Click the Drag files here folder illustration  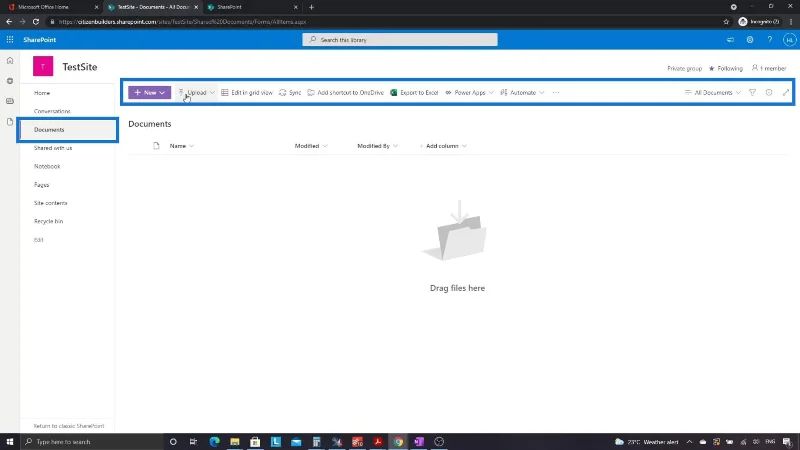pyautogui.click(x=456, y=231)
